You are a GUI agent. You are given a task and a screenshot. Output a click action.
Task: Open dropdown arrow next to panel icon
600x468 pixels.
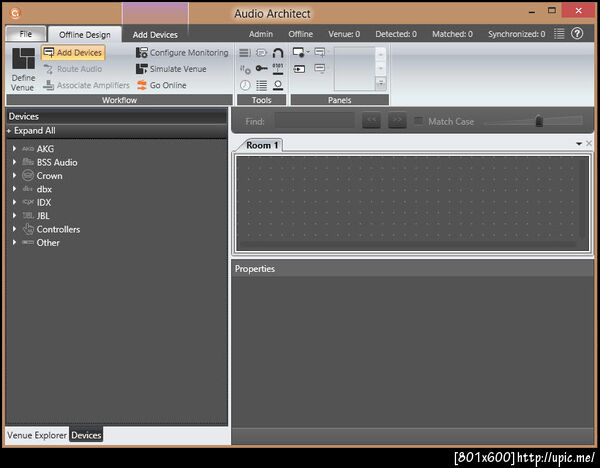pos(308,52)
